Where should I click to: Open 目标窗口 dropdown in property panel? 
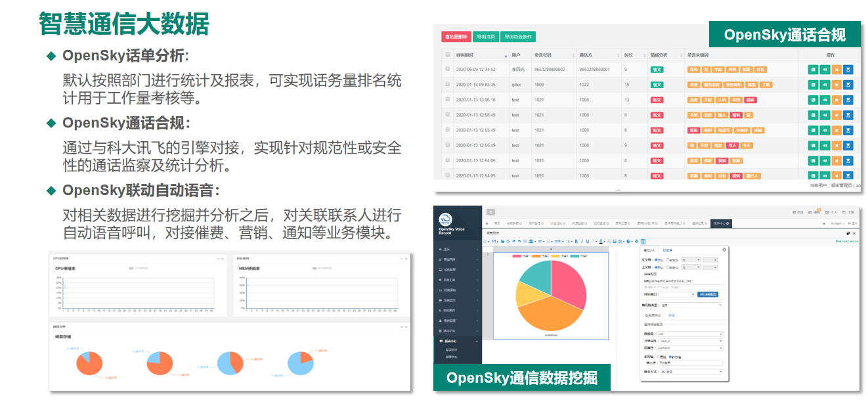(678, 294)
